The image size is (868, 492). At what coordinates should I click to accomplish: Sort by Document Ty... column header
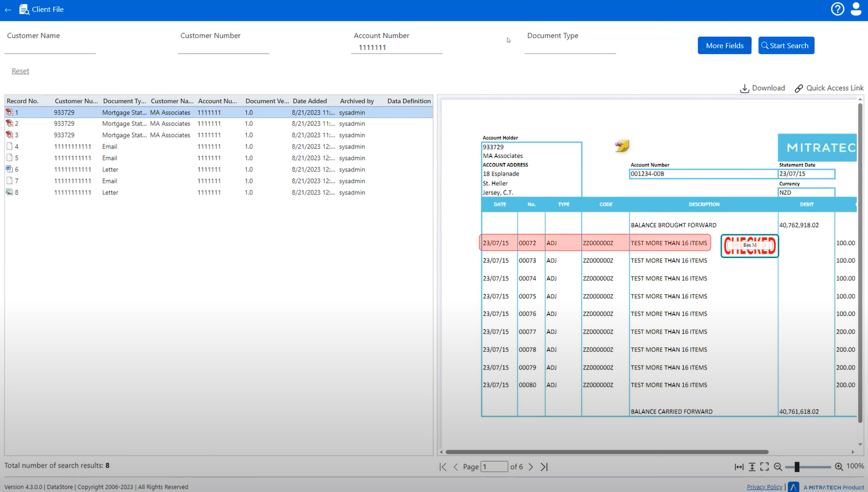(x=124, y=101)
